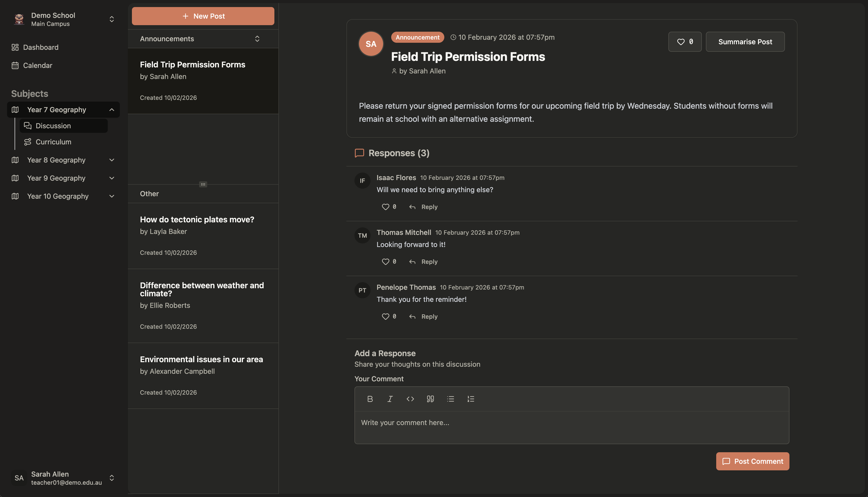Create a post with the New Post button
The height and width of the screenshot is (497, 868).
tap(203, 16)
